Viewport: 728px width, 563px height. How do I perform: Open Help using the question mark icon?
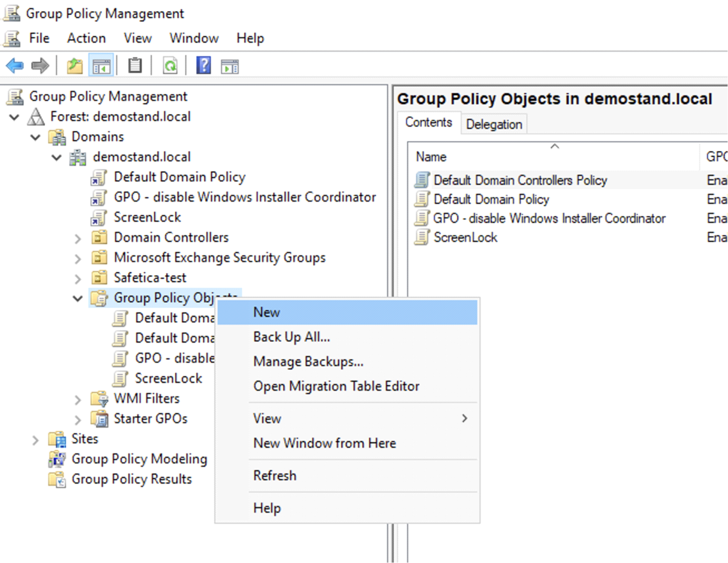203,66
